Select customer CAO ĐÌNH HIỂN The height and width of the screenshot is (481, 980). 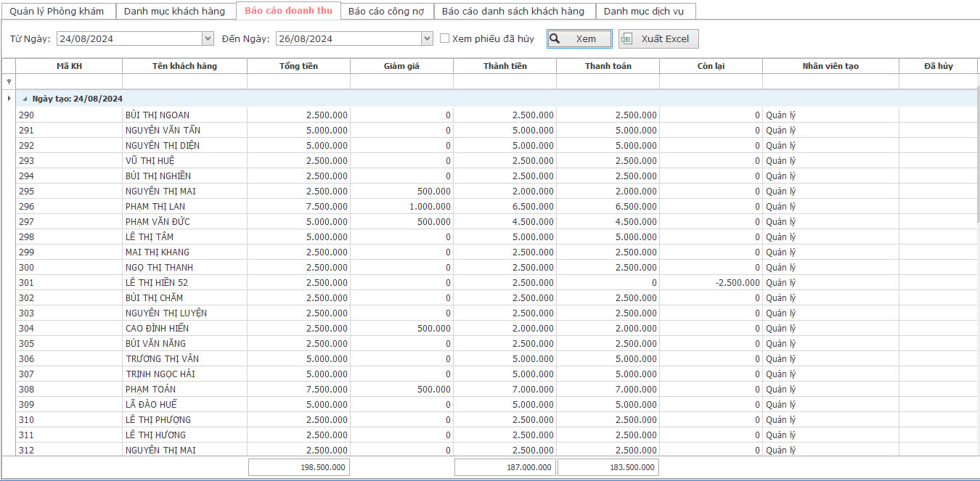tap(157, 328)
